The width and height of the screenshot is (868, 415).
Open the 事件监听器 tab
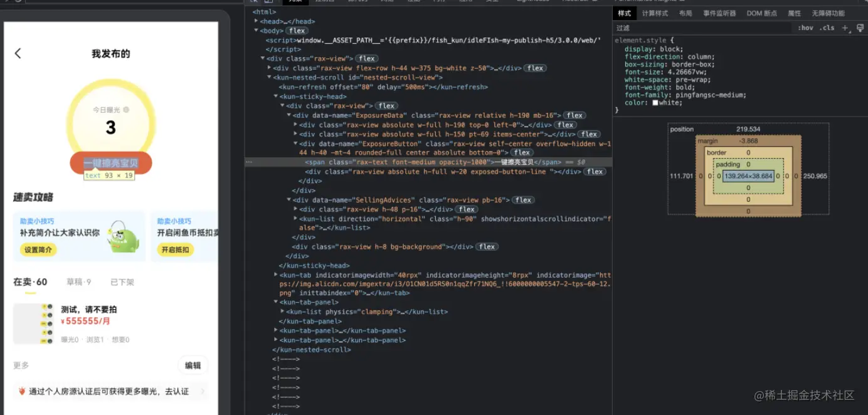click(x=719, y=13)
